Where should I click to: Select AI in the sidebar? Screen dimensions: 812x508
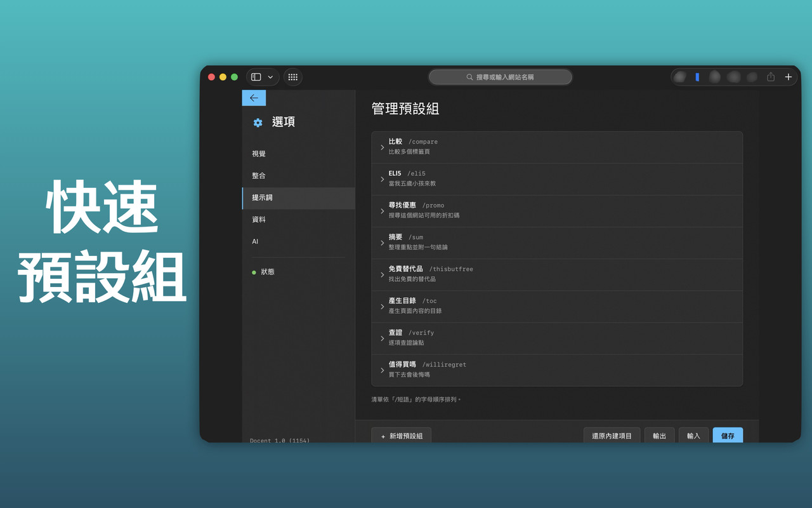click(298, 241)
